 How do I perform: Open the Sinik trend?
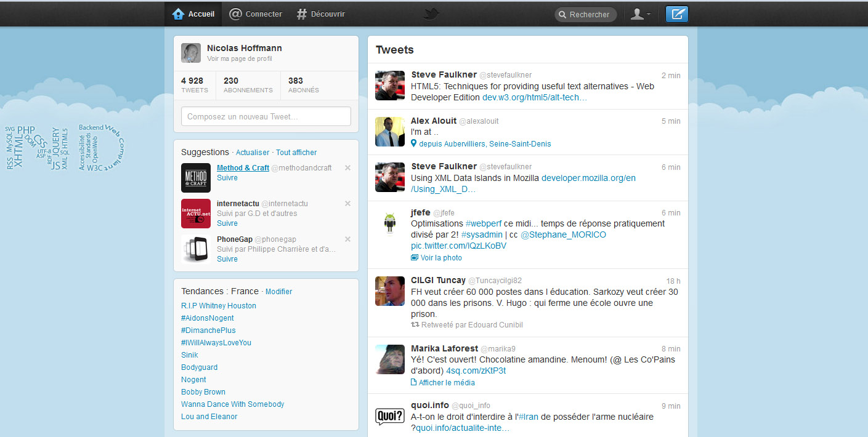190,355
